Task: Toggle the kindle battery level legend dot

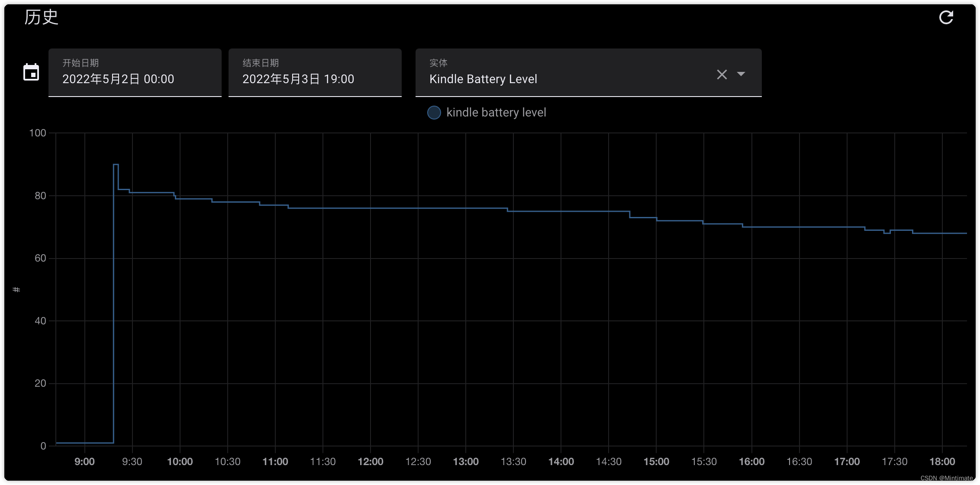Action: coord(434,113)
